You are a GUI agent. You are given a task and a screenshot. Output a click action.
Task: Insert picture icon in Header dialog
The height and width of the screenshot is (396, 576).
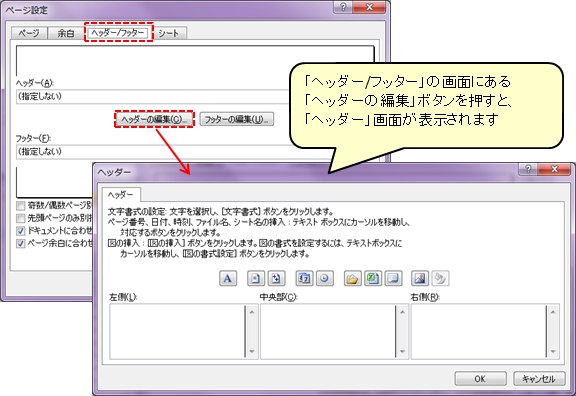pos(420,278)
